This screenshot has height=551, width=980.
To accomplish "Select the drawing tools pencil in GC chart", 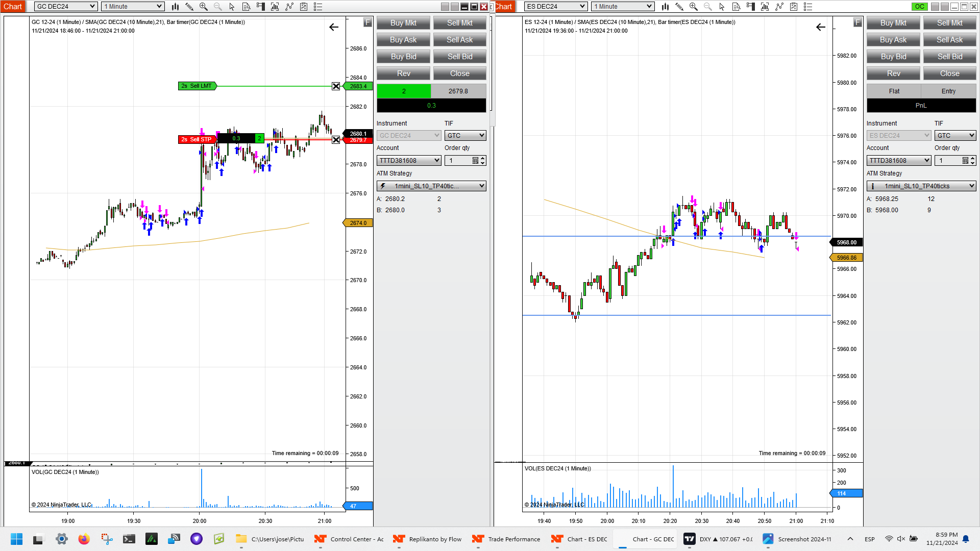I will coord(189,7).
